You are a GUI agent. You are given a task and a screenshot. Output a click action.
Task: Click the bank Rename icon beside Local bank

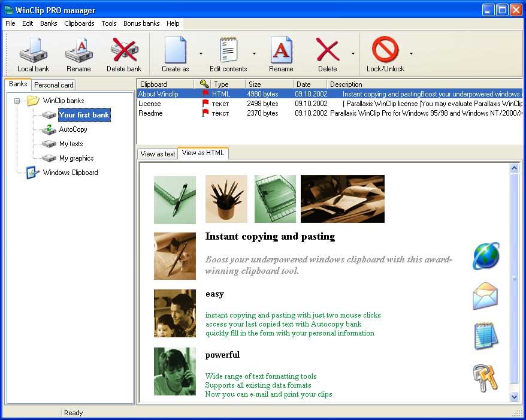[x=79, y=50]
